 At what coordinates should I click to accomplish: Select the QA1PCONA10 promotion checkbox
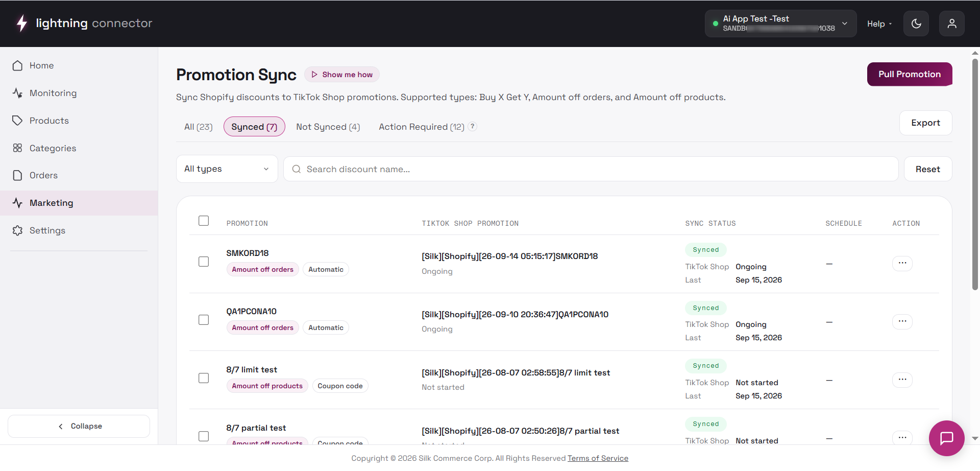point(204,320)
